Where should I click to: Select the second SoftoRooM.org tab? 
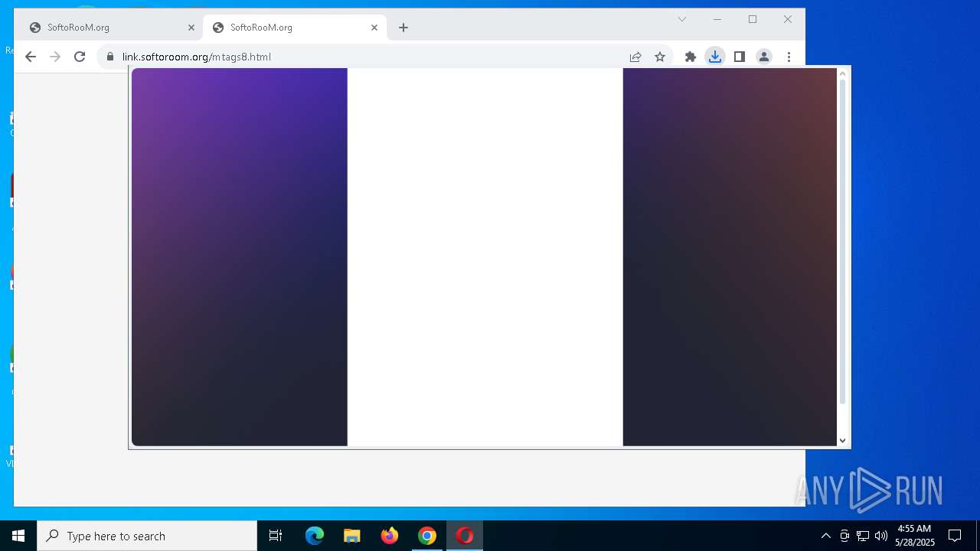coord(295,28)
